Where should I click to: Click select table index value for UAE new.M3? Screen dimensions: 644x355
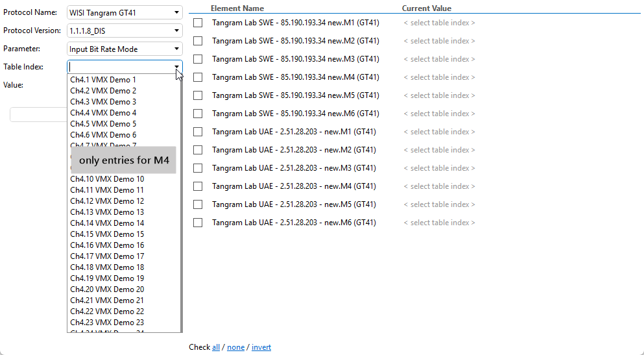point(440,168)
